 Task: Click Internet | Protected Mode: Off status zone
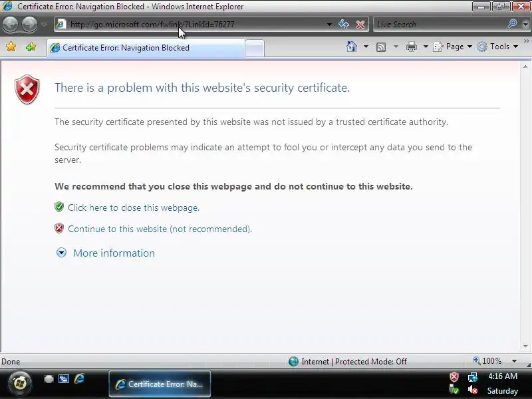[x=348, y=362]
